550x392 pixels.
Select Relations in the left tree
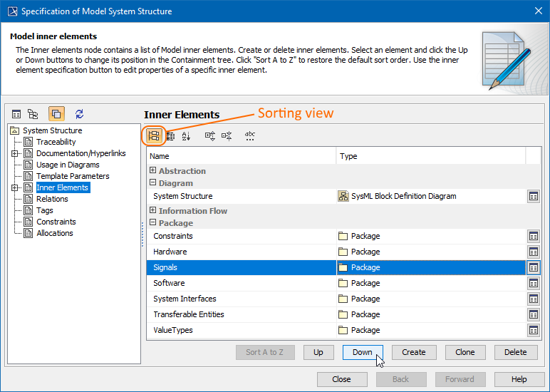click(52, 199)
